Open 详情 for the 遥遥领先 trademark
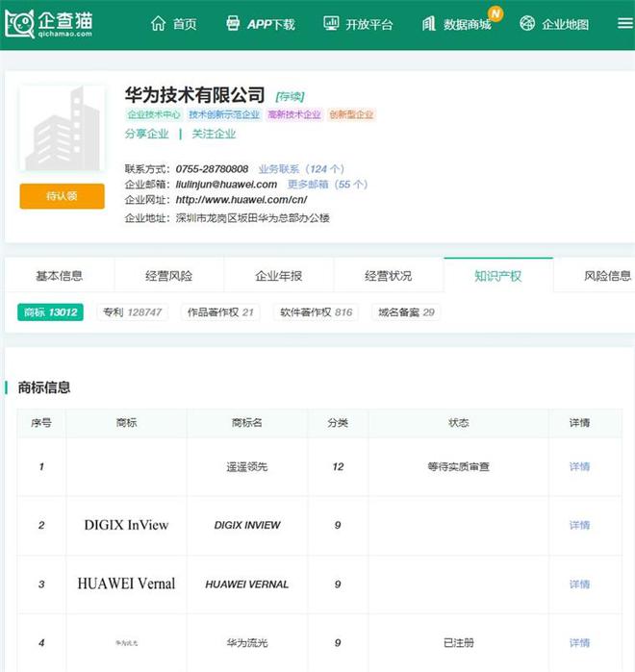Screen dimensions: 635x672 pos(579,466)
